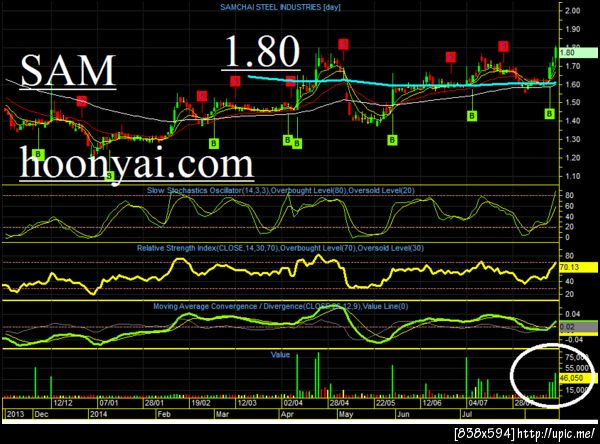Viewport: 600px width, 444px height.
Task: Select the yellow volume value tag 46,050
Action: (576, 378)
